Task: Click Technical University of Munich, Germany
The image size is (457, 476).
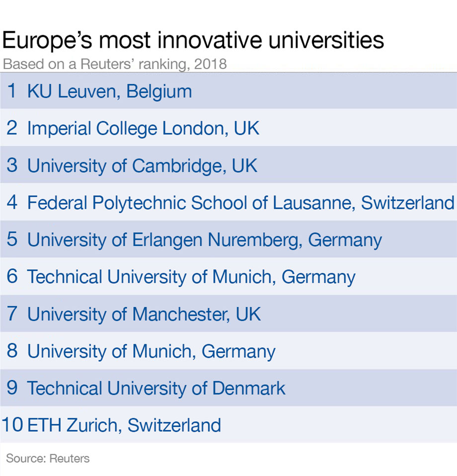Action: [191, 277]
